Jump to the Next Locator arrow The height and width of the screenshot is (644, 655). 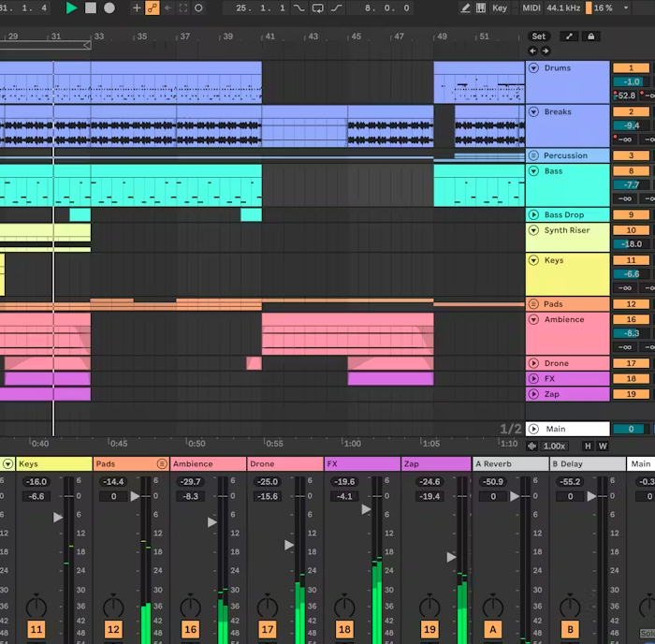[546, 51]
